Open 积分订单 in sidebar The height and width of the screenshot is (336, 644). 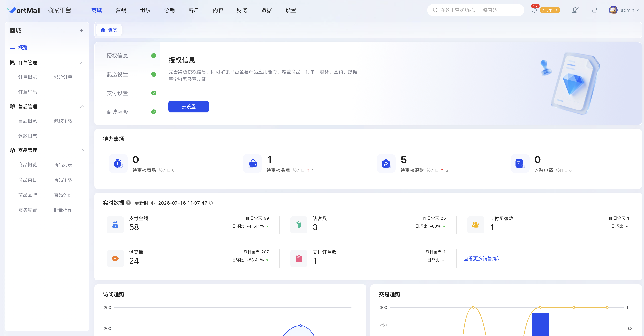[x=63, y=77]
